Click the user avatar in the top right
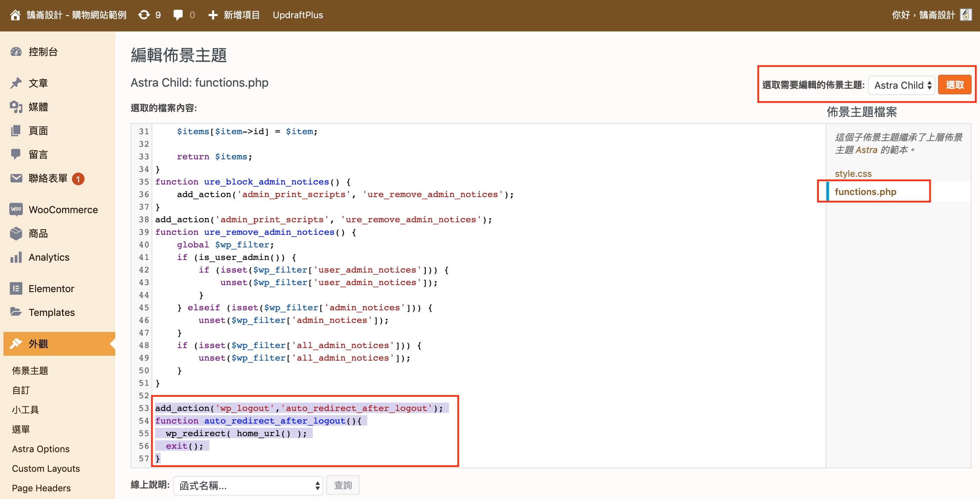This screenshot has width=980, height=499. point(966,15)
